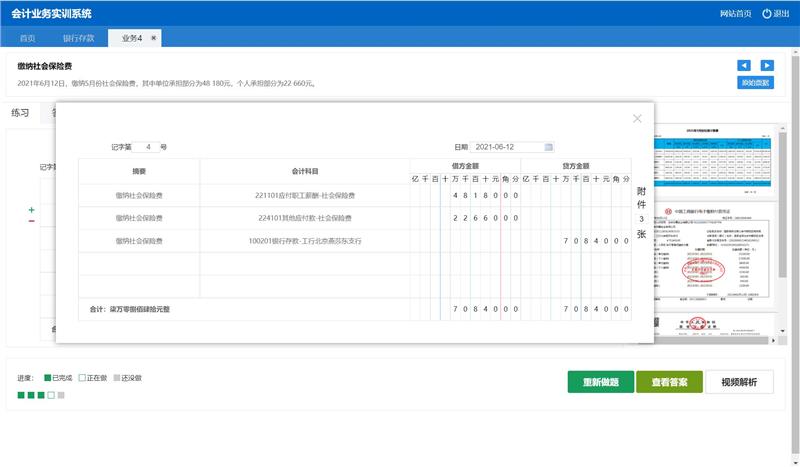
Task: Click the green plus add-row icon
Action: pyautogui.click(x=32, y=210)
